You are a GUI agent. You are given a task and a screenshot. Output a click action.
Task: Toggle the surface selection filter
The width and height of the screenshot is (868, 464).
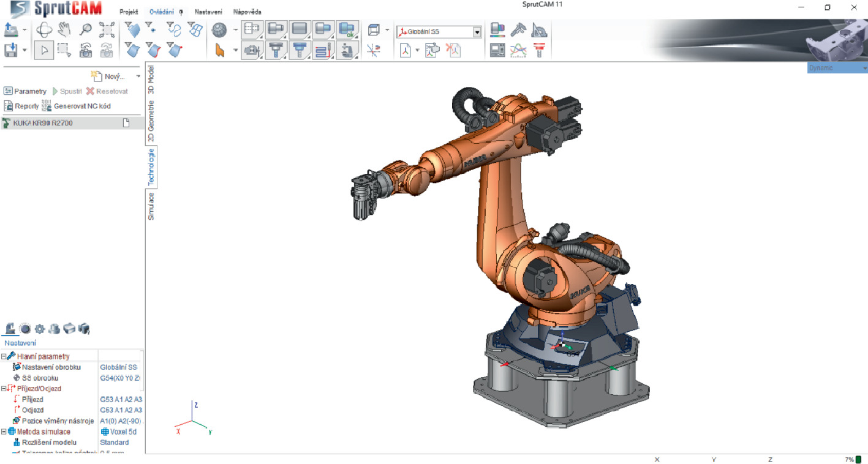132,29
